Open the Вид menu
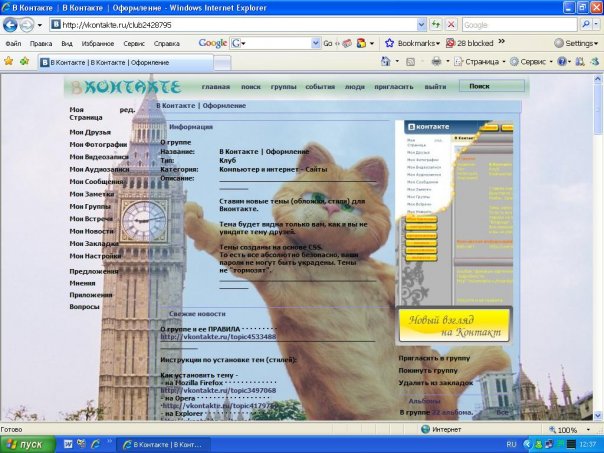 click(67, 44)
